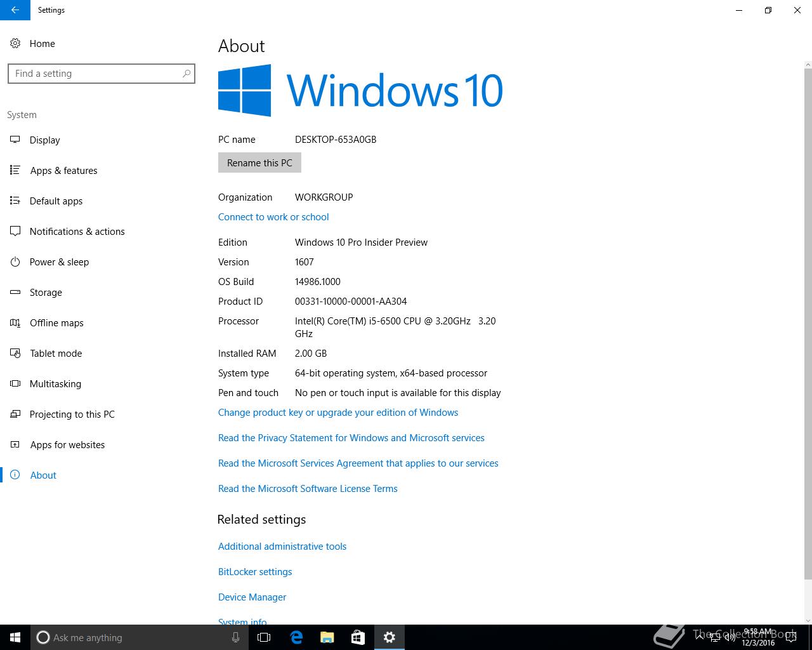
Task: Click the search magnifier icon
Action: tap(187, 74)
